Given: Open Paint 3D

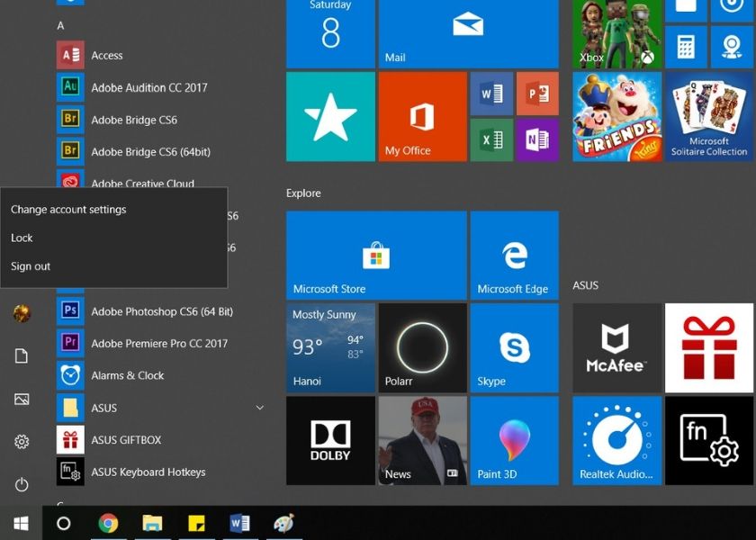Looking at the screenshot, I should coord(514,440).
